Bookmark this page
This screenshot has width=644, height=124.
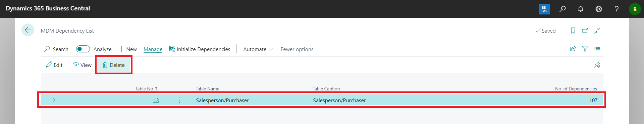pyautogui.click(x=573, y=31)
